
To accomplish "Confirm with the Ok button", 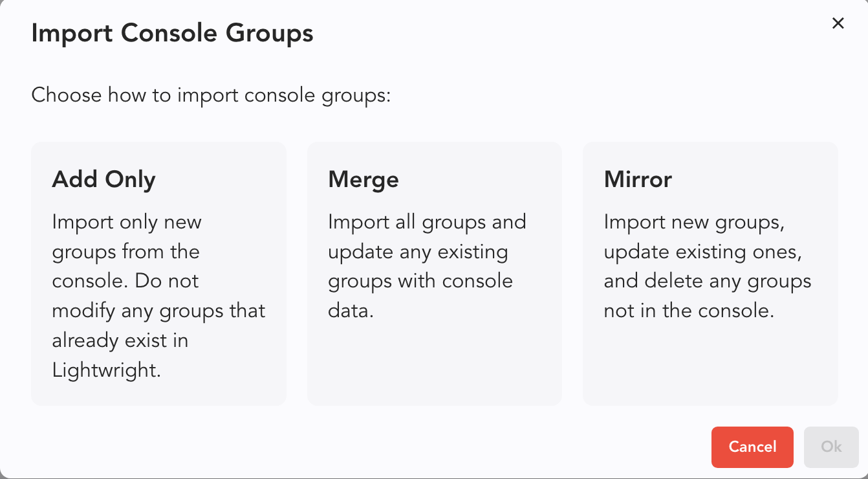I will click(831, 447).
